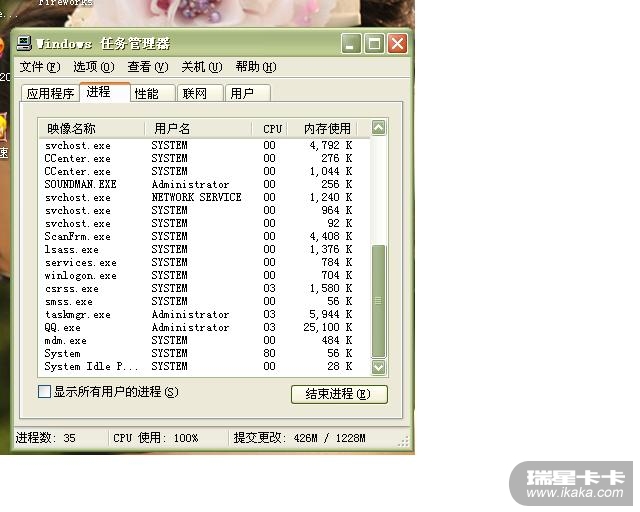Enable 显示所有用户的进程 checkbox
Viewport: 640px width, 512px height.
pyautogui.click(x=44, y=392)
